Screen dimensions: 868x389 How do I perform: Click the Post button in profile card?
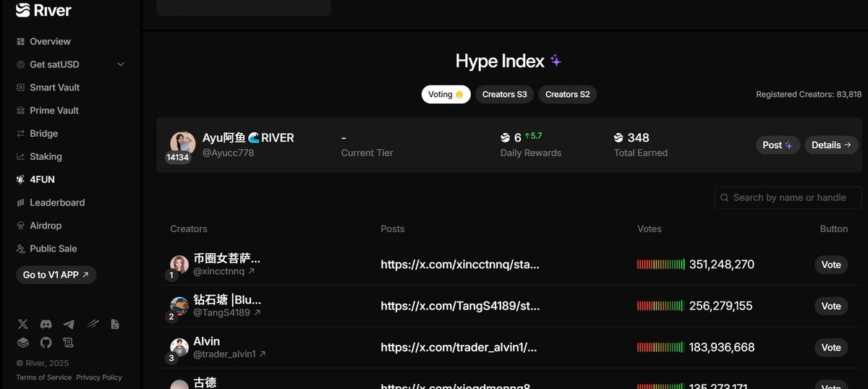pyautogui.click(x=778, y=145)
